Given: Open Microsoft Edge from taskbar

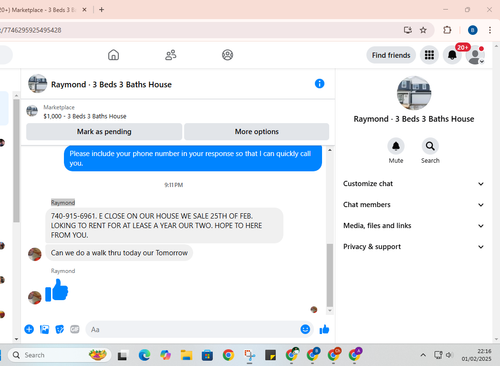Looking at the screenshot, I should [x=144, y=355].
